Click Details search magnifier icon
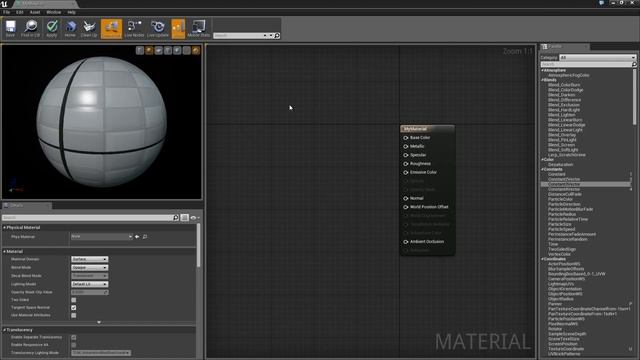 coord(176,218)
